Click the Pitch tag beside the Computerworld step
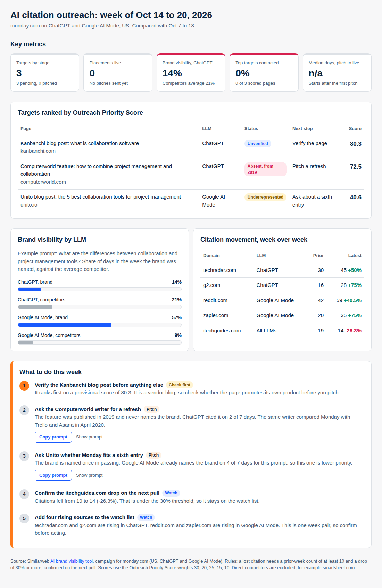 (x=151, y=409)
